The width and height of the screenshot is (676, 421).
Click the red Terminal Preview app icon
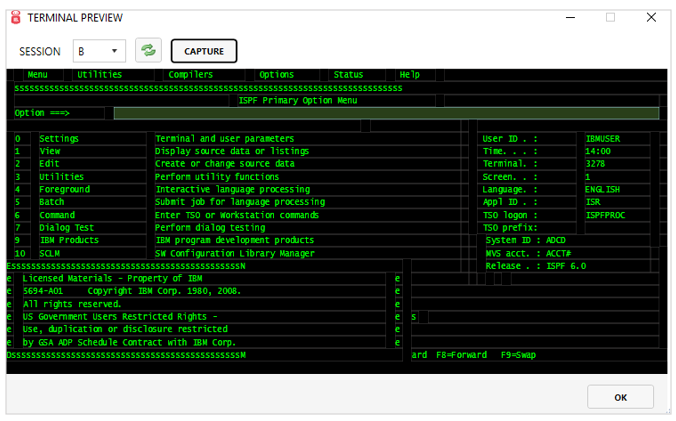click(x=16, y=17)
